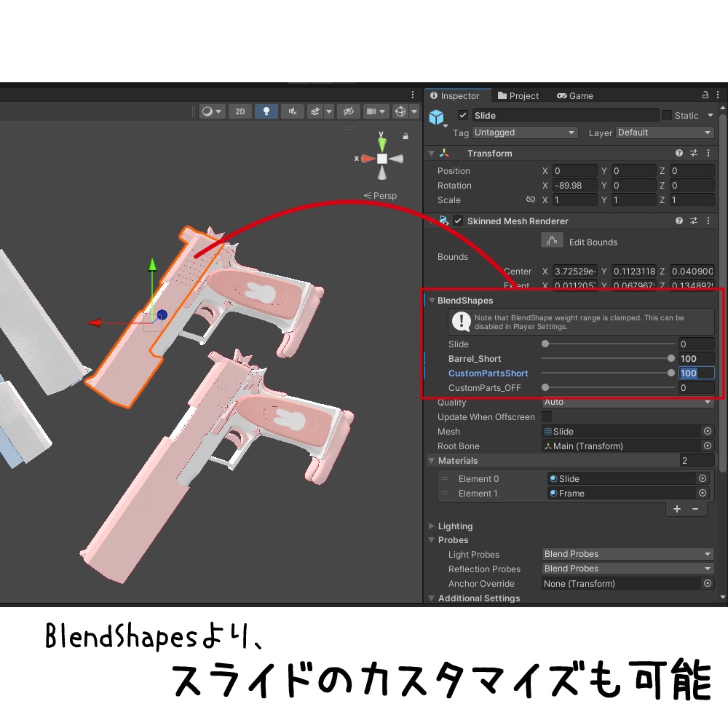Open the Transform component context menu
728x728 pixels.
tap(708, 153)
